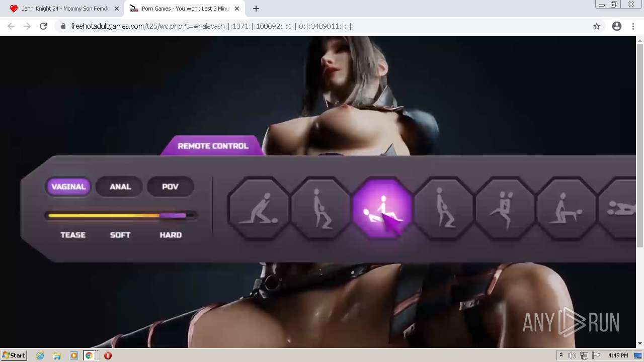Reload the current page
Image resolution: width=644 pixels, height=362 pixels.
(x=43, y=26)
